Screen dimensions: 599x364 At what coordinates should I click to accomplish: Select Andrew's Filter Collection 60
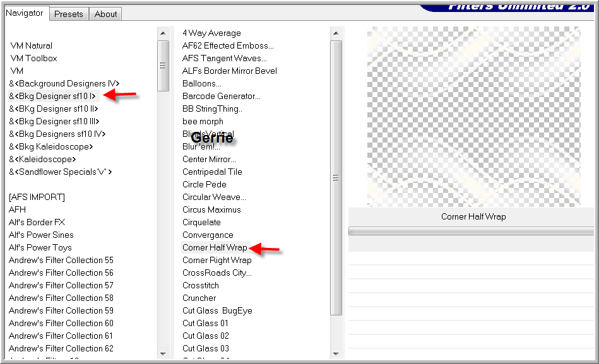pyautogui.click(x=61, y=323)
